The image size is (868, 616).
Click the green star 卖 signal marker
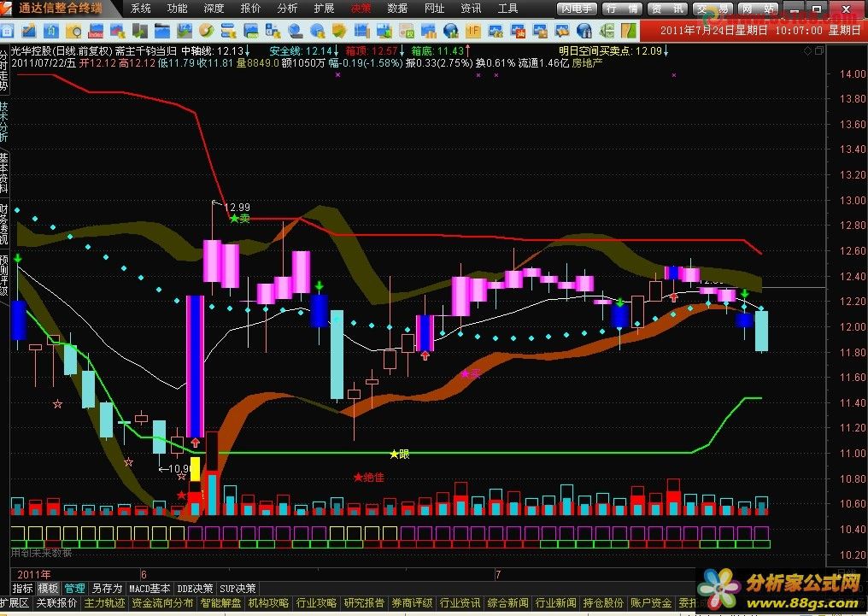coord(240,218)
